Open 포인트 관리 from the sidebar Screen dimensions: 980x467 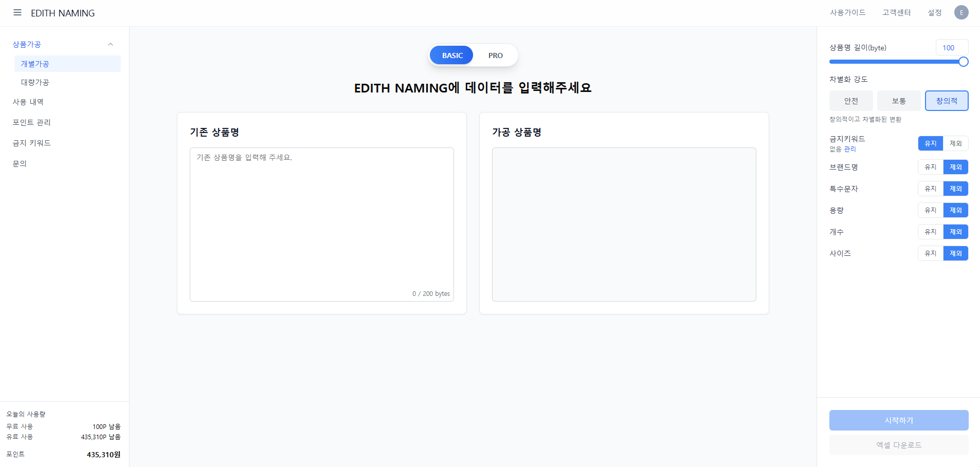[31, 122]
